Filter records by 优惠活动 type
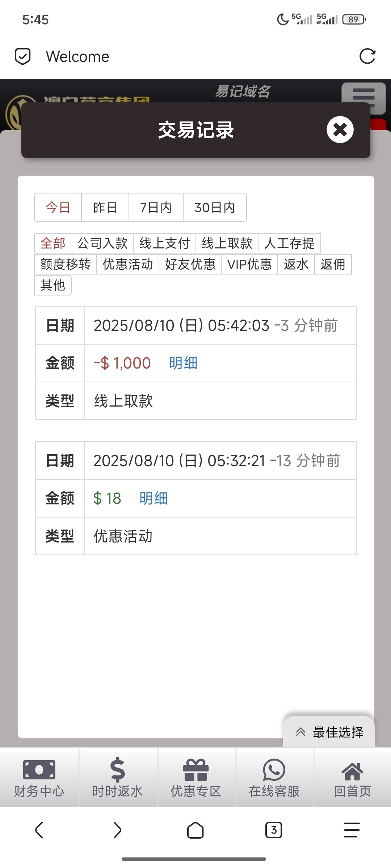The width and height of the screenshot is (391, 868). pos(128,264)
